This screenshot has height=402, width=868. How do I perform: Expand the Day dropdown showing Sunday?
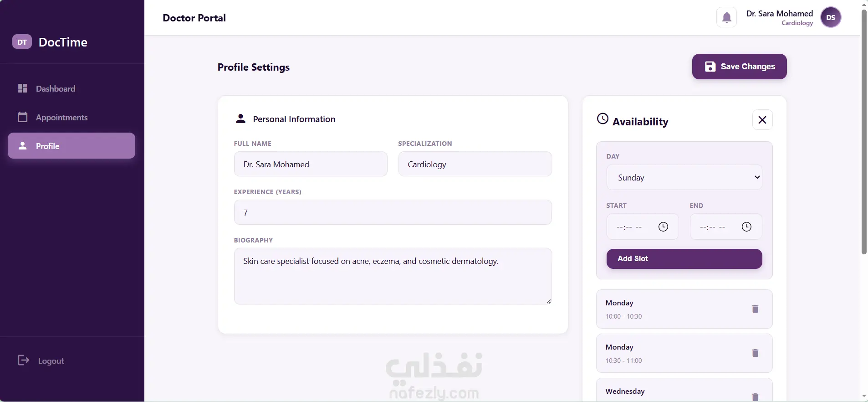click(684, 177)
